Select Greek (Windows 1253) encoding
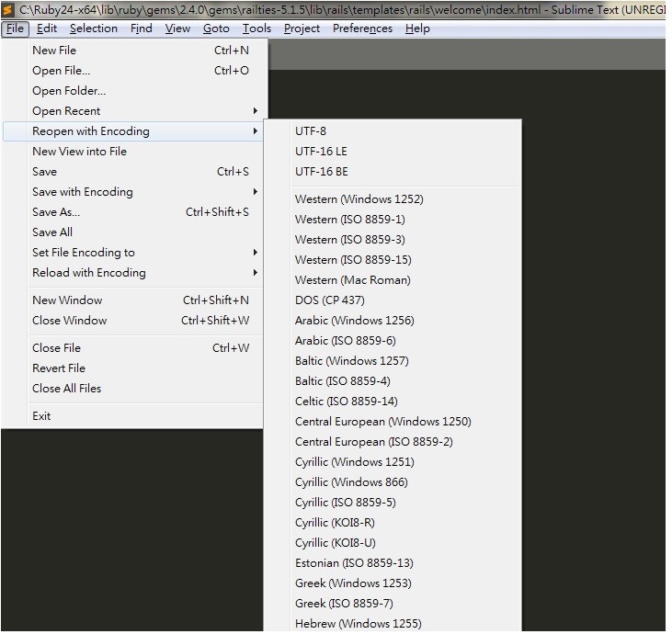672x634 pixels. point(393,583)
